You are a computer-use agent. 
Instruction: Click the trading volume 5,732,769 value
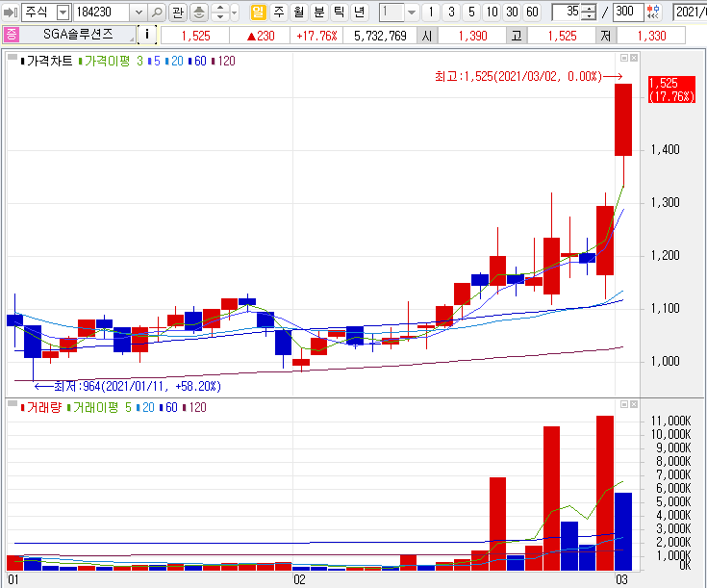tap(380, 36)
